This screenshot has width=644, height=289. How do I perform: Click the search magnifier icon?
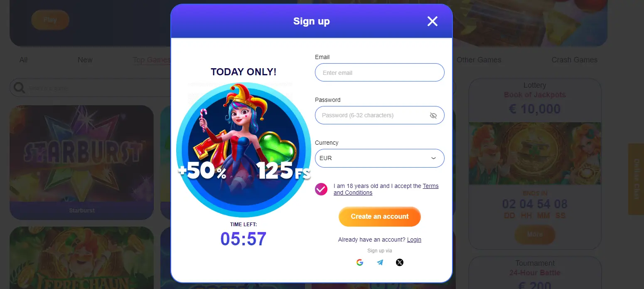coord(19,88)
